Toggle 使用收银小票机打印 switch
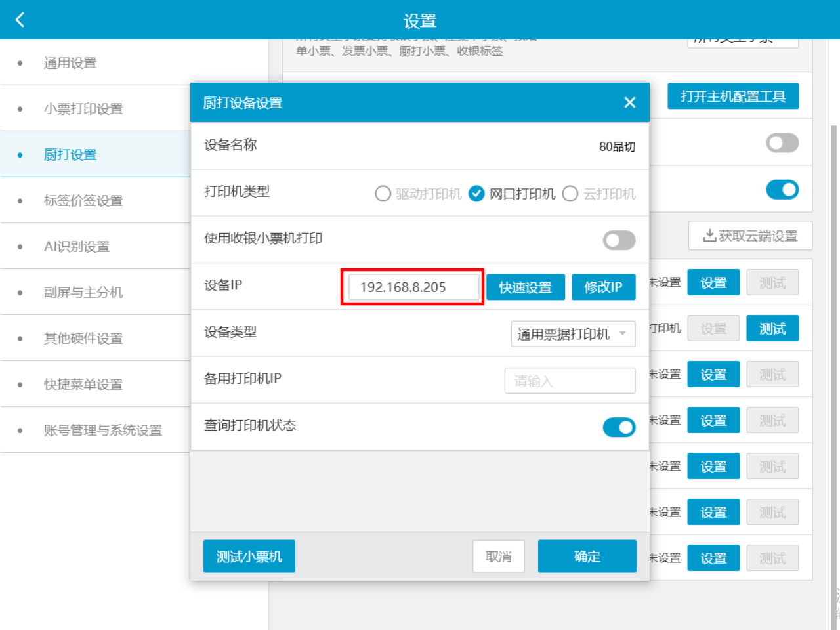Viewport: 840px width, 630px height. 619,240
